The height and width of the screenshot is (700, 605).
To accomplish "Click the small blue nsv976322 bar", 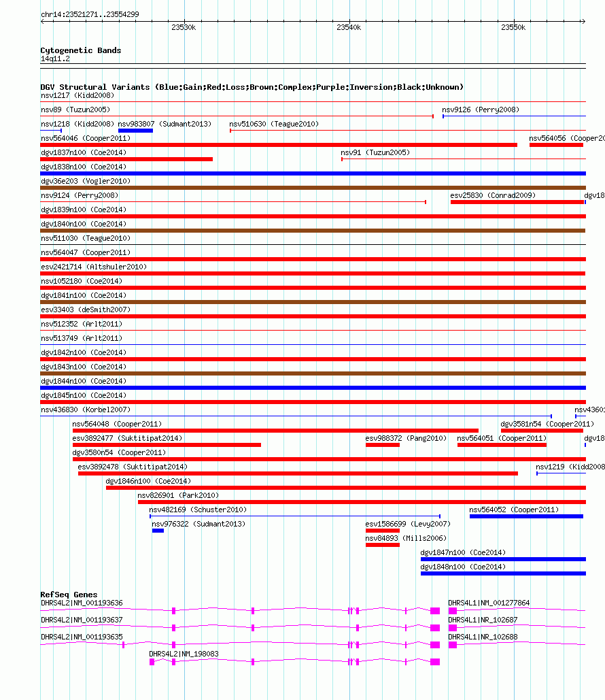I will click(158, 531).
